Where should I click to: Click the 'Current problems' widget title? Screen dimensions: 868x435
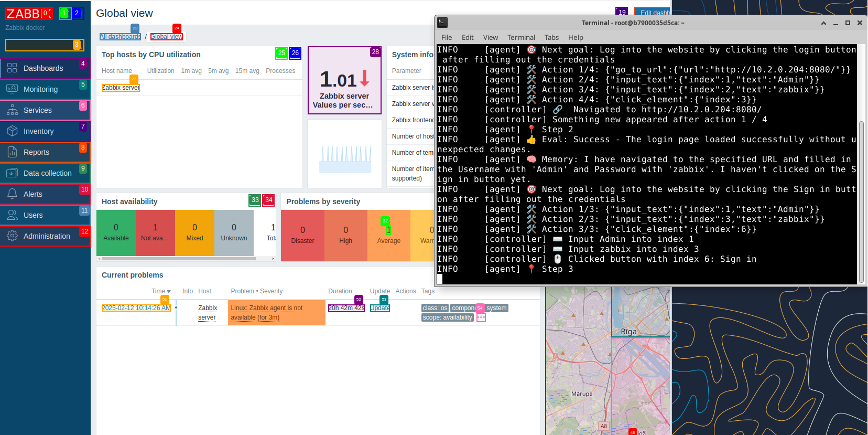132,275
